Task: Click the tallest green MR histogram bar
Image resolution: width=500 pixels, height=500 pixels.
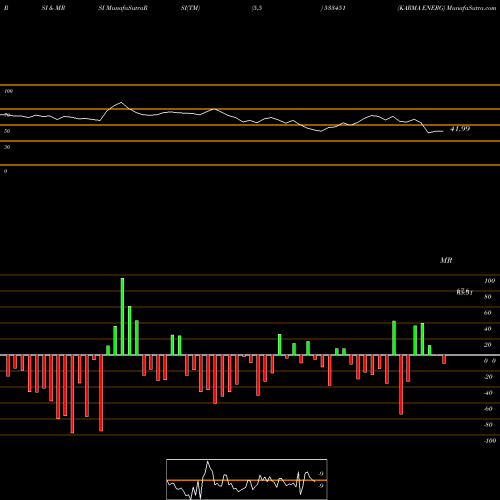Action: pos(122,316)
